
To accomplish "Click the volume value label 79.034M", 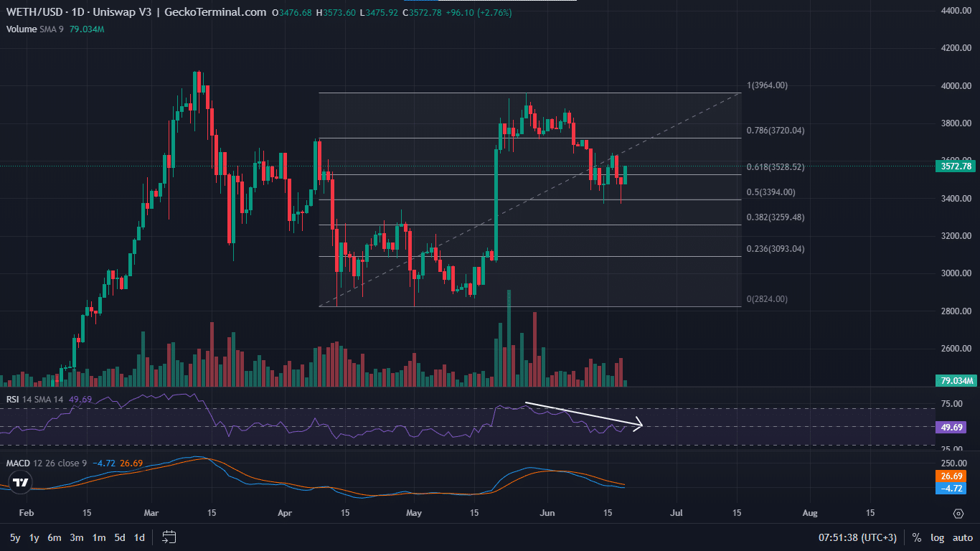I will pos(956,380).
